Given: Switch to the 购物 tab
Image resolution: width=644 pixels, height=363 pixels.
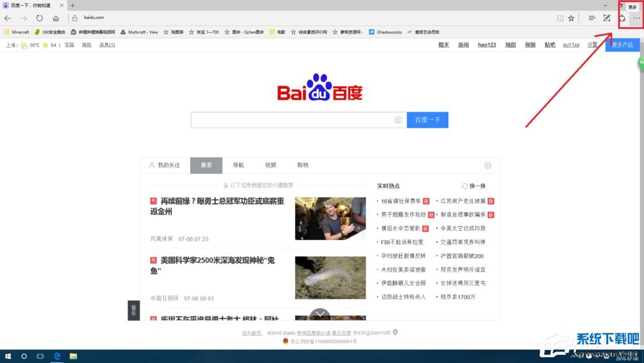Looking at the screenshot, I should click(x=303, y=165).
